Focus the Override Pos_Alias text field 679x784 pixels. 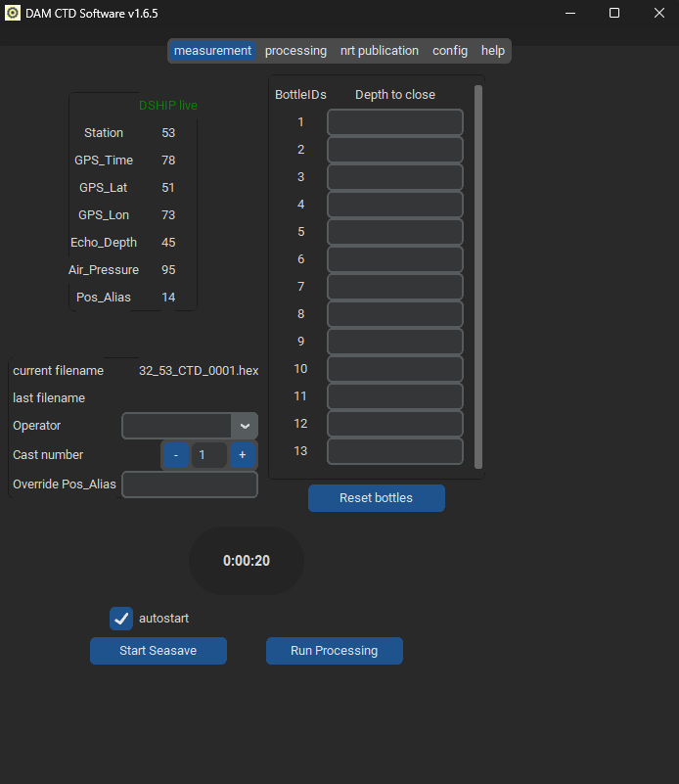189,484
